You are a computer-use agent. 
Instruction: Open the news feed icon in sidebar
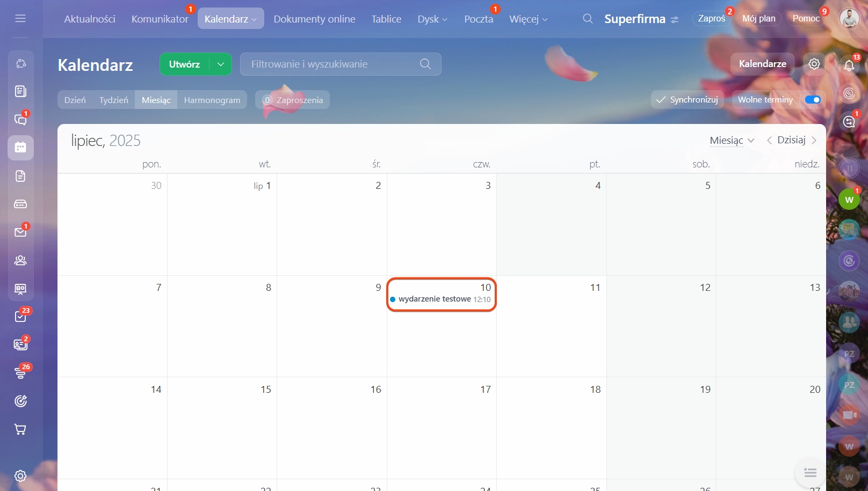[20, 91]
